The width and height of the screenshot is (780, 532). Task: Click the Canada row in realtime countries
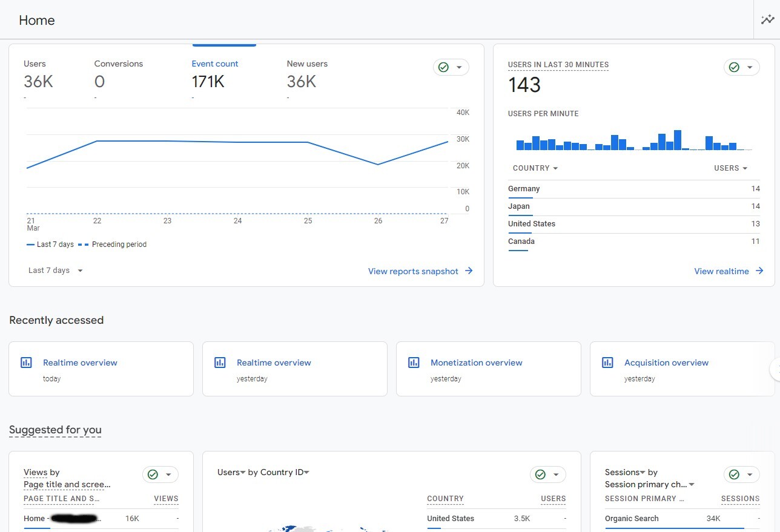[x=634, y=241]
